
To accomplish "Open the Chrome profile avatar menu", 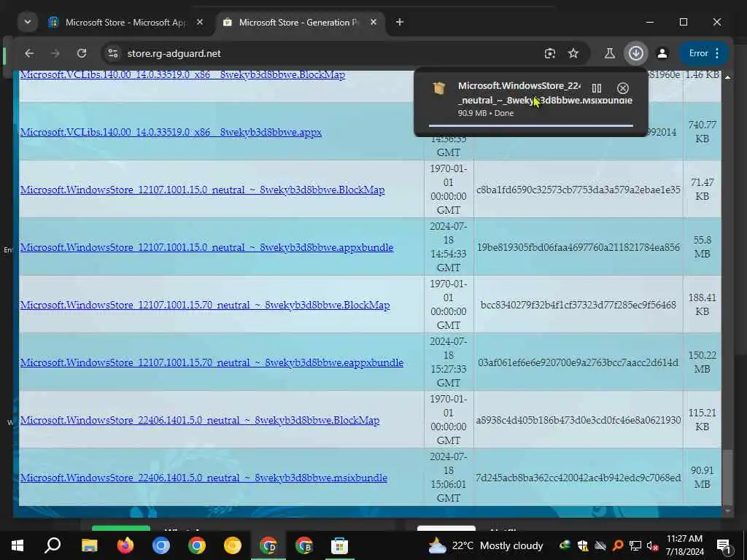I will [662, 53].
